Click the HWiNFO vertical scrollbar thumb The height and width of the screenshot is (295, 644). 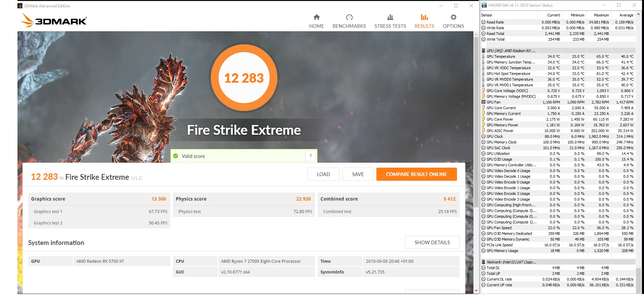pos(638,281)
